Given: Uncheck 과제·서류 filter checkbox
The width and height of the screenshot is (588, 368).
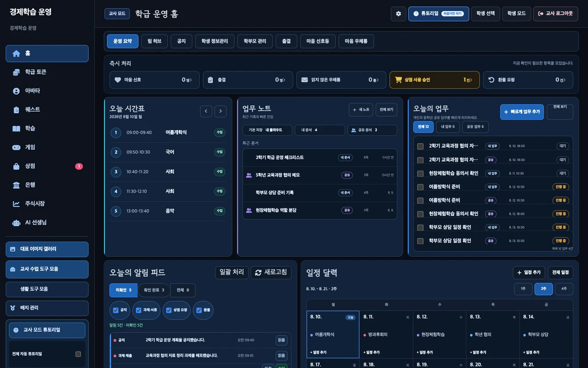Looking at the screenshot, I should click(x=139, y=310).
